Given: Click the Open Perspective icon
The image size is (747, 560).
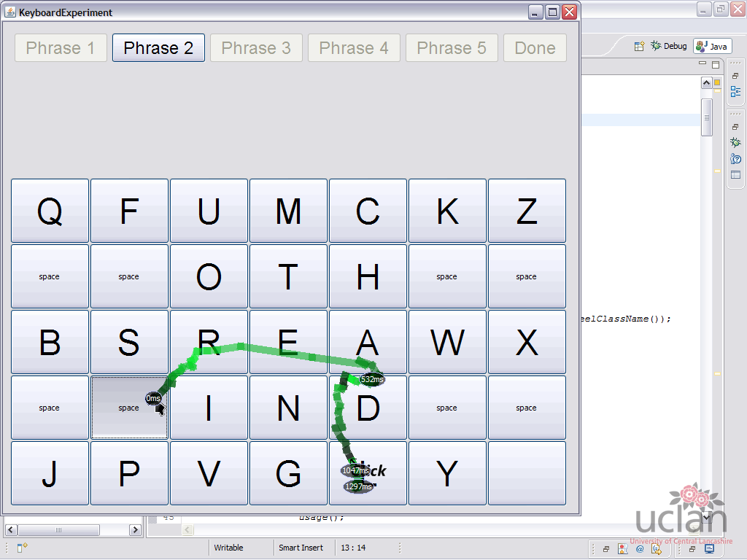Looking at the screenshot, I should click(639, 46).
